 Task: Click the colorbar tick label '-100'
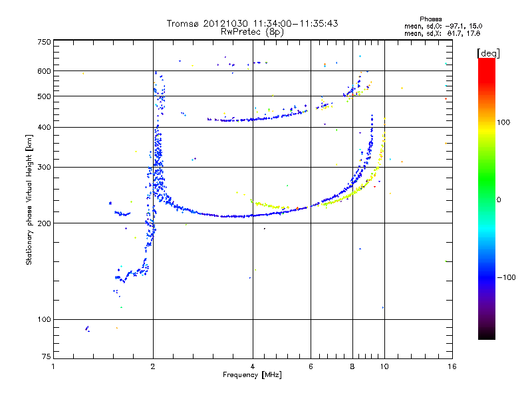[506, 277]
